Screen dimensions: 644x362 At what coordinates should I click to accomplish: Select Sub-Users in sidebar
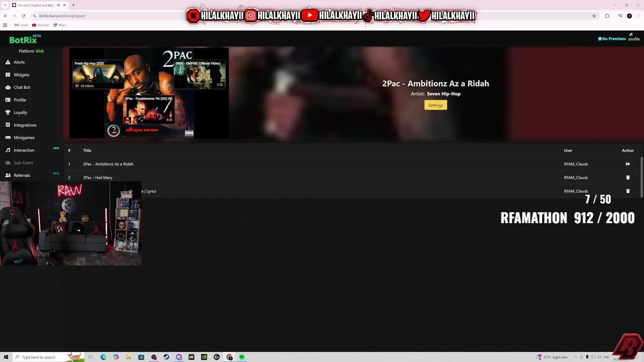(x=23, y=163)
